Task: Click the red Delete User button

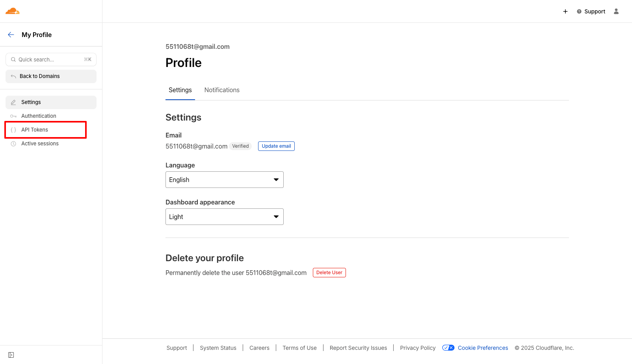Action: tap(329, 273)
